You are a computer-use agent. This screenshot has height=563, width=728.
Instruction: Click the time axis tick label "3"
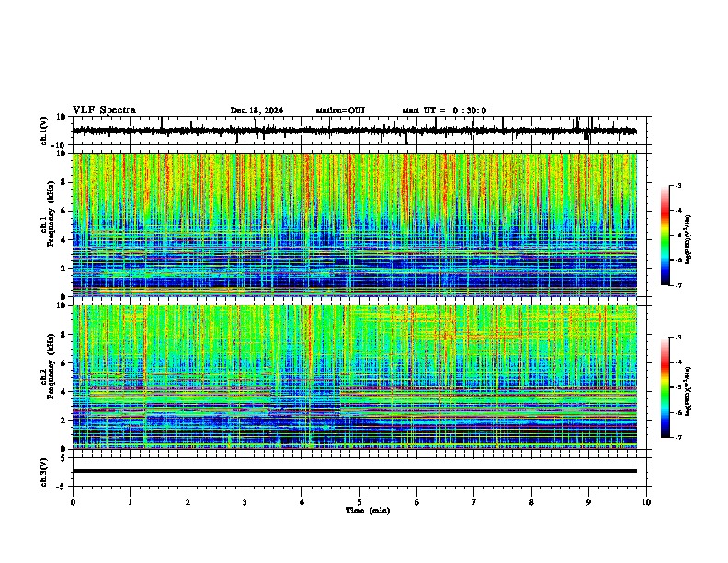(x=245, y=502)
